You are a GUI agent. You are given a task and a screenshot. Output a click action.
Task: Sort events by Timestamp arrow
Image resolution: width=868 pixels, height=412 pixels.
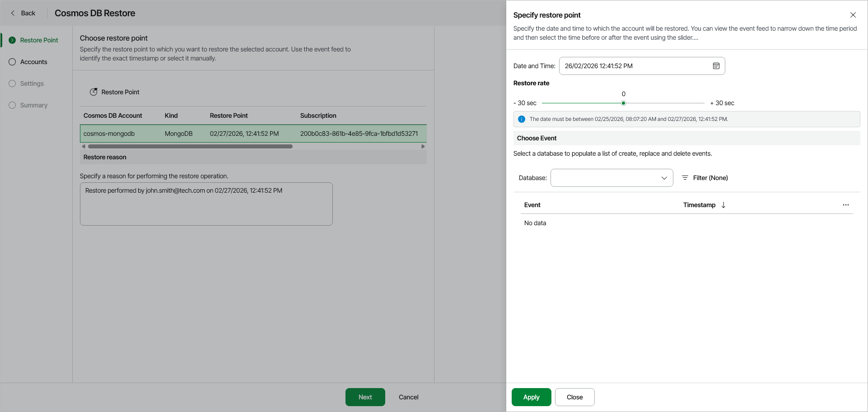point(723,205)
